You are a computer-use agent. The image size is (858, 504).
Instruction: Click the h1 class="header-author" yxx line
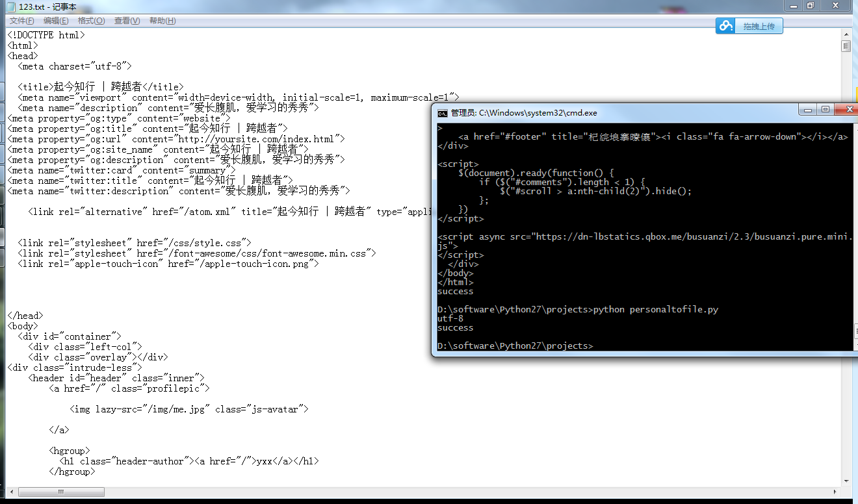tap(189, 461)
